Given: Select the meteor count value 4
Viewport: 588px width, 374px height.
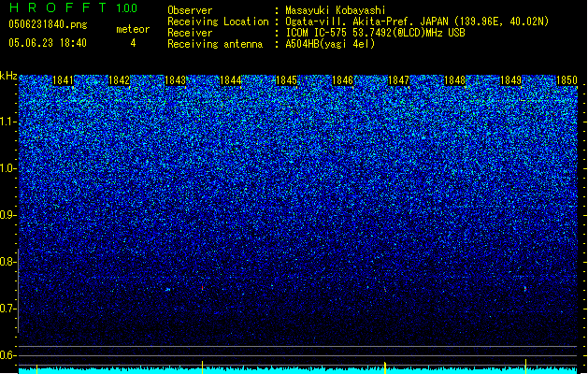Looking at the screenshot, I should pos(133,43).
